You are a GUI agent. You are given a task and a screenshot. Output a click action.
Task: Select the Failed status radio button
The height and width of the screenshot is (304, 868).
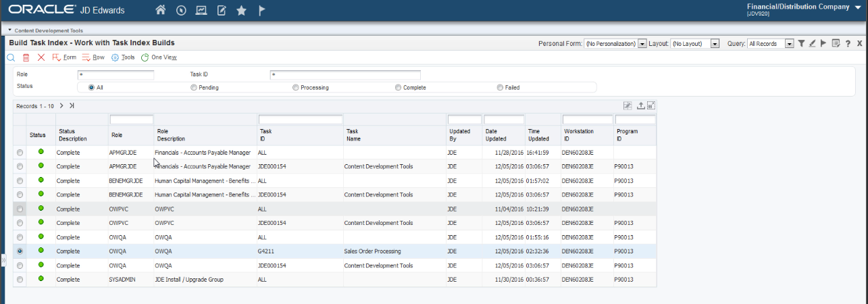(x=500, y=87)
